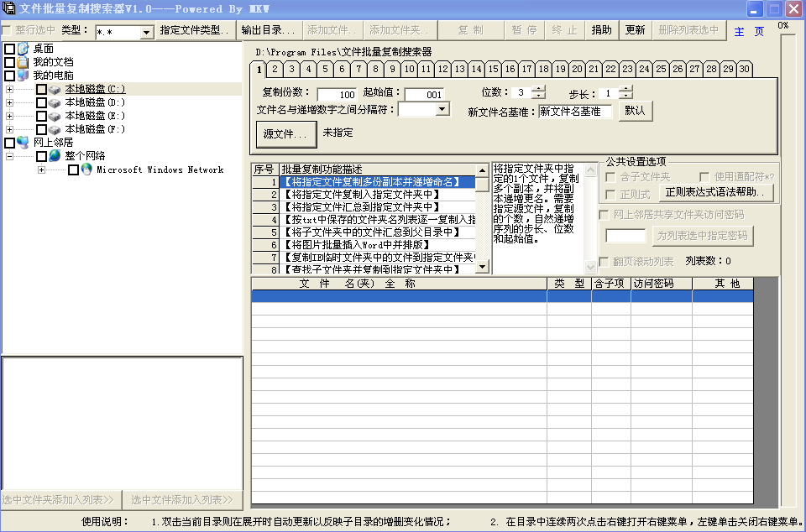Click the 本地磁盘 (F:) drive icon
Screen dimensions: 806x532
tap(55, 129)
